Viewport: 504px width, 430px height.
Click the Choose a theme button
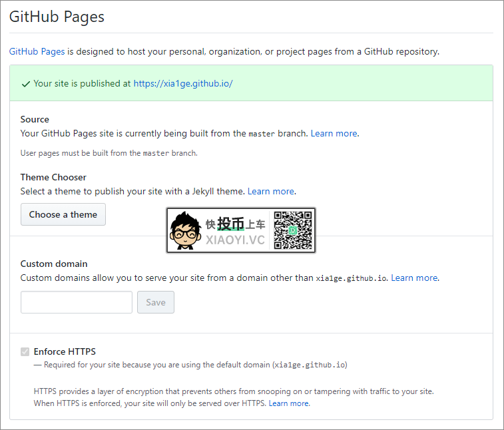click(63, 214)
